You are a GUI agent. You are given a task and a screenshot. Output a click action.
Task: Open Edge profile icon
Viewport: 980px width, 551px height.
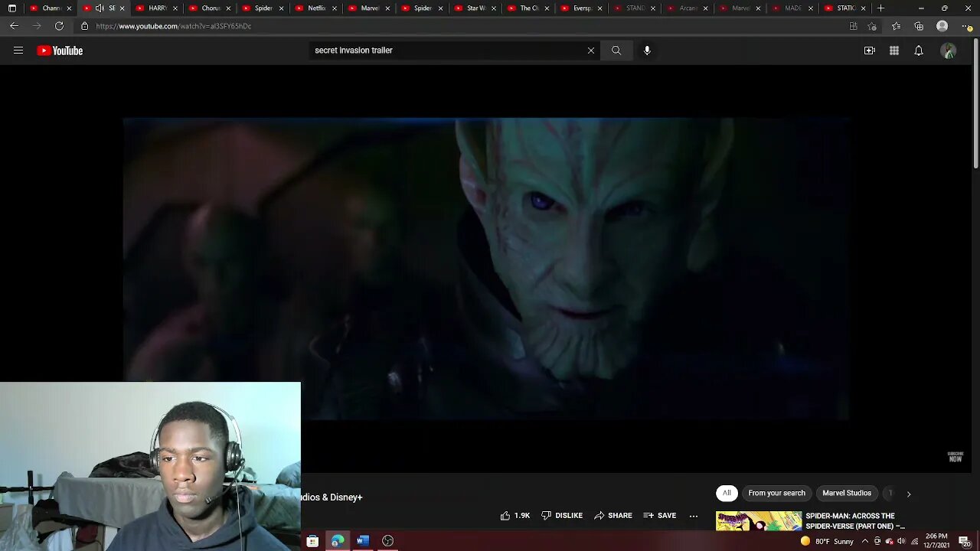tap(942, 26)
